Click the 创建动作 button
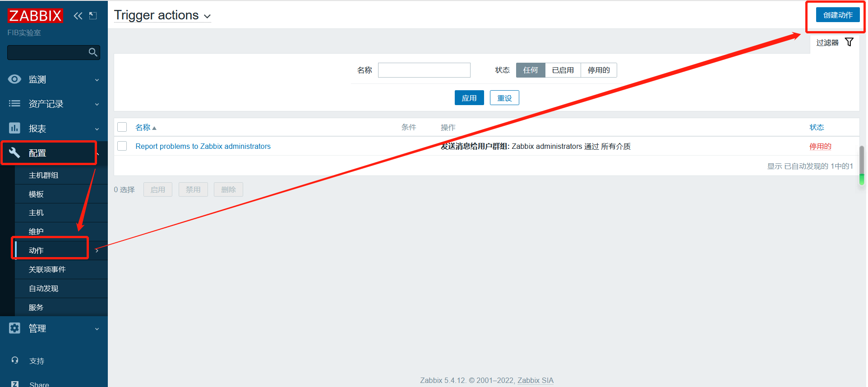Screen dimensions: 868x387 point(838,15)
